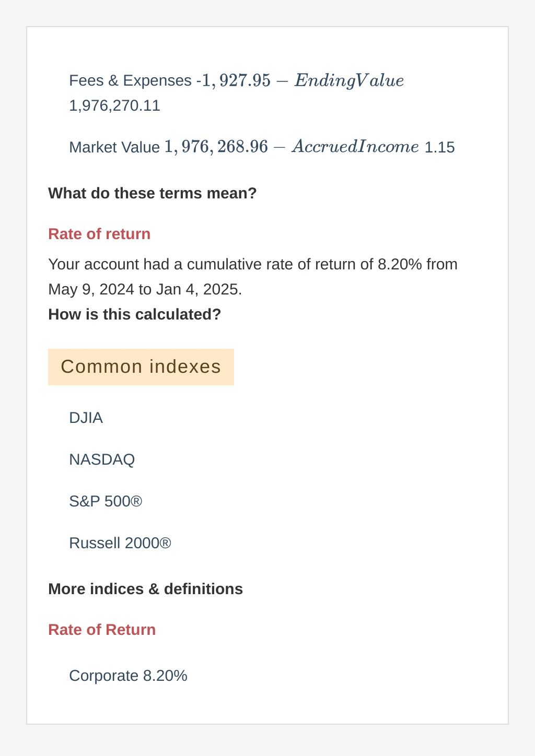Select the "Corporate 8.20%" entry
The width and height of the screenshot is (535, 756).
point(128,676)
